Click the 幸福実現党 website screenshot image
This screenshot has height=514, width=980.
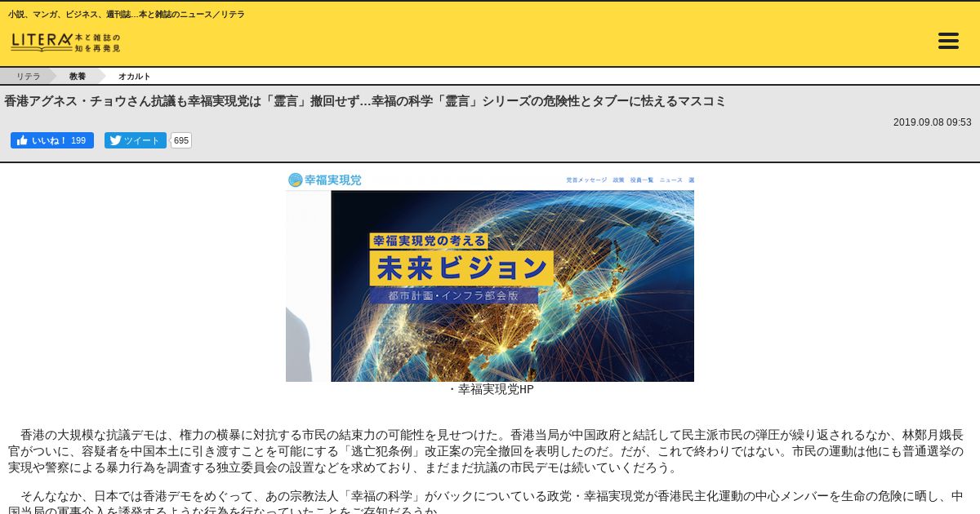tap(490, 276)
